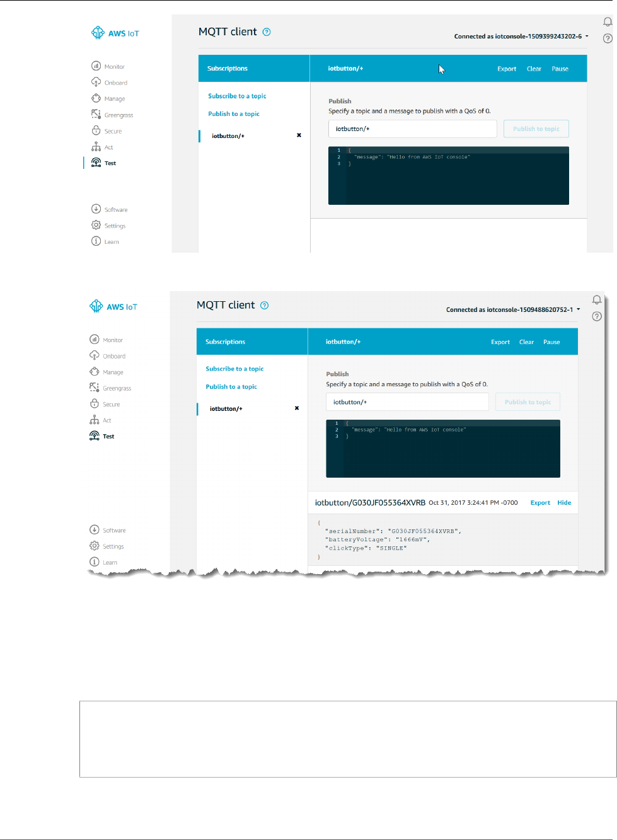Click the serialNumber line in the received message
This screenshot has width=617, height=840.
coord(393,531)
